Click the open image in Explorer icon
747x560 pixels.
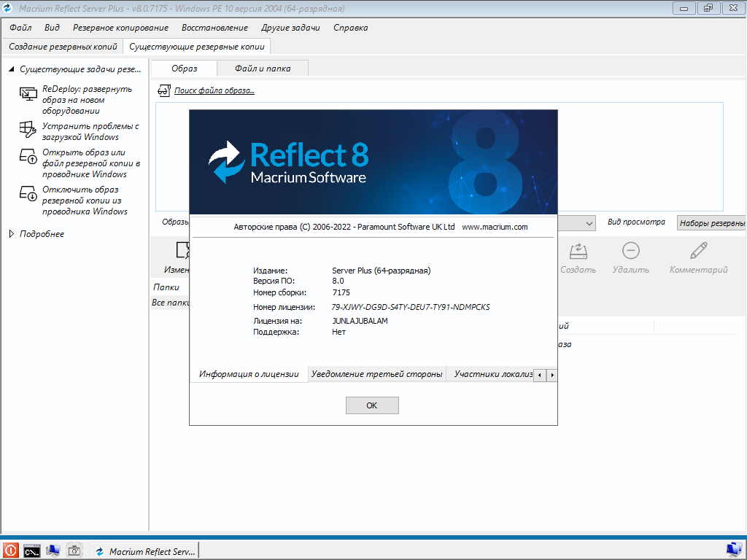tap(28, 157)
